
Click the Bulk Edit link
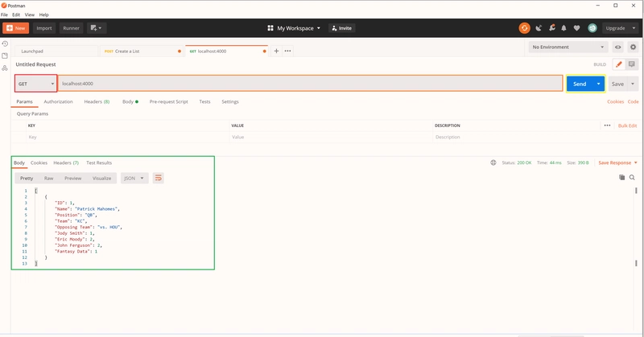click(x=628, y=125)
